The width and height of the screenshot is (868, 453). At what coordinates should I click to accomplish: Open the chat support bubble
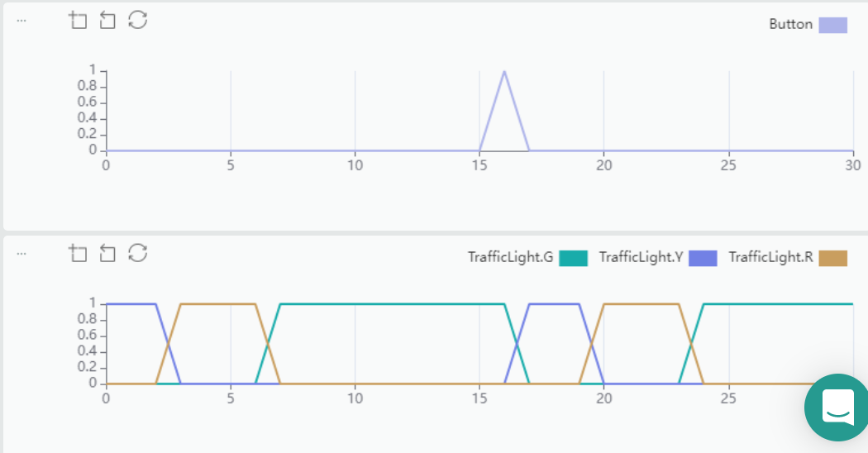click(x=837, y=407)
